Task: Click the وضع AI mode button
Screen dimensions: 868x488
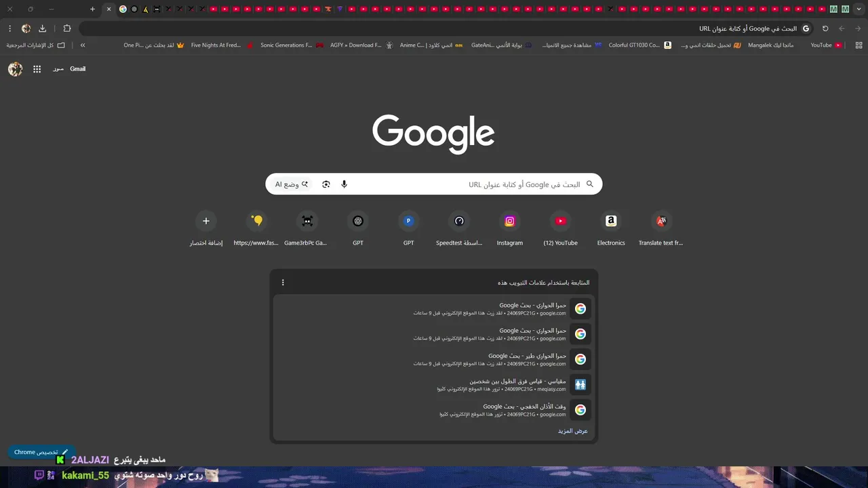Action: point(292,184)
